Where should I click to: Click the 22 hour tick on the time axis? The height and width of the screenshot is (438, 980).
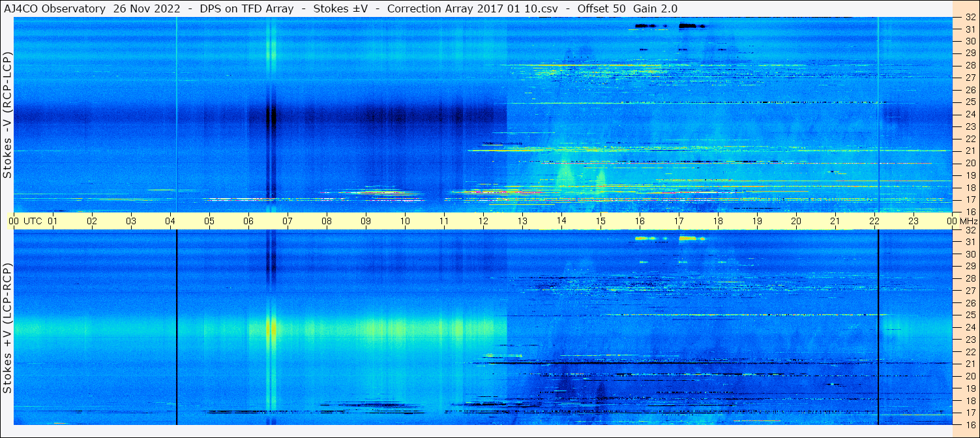(874, 221)
